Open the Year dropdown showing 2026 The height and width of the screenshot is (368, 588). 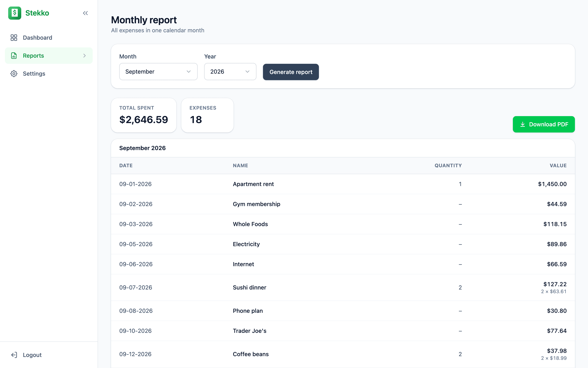(x=230, y=72)
